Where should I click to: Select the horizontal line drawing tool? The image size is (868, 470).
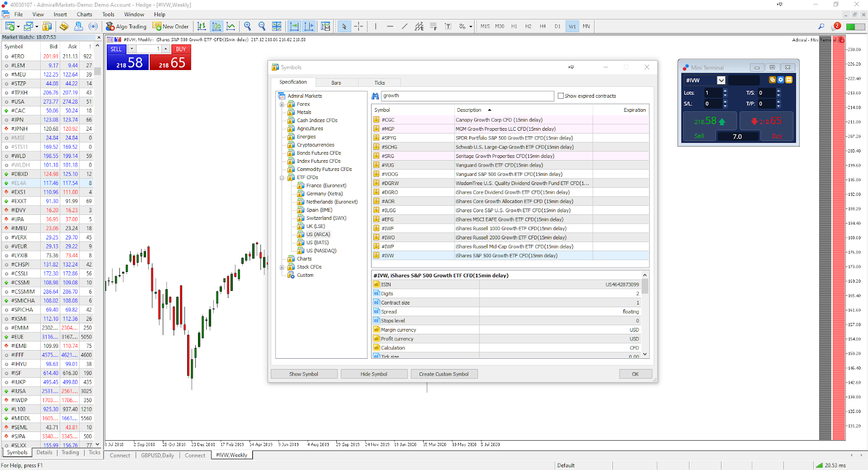390,26
